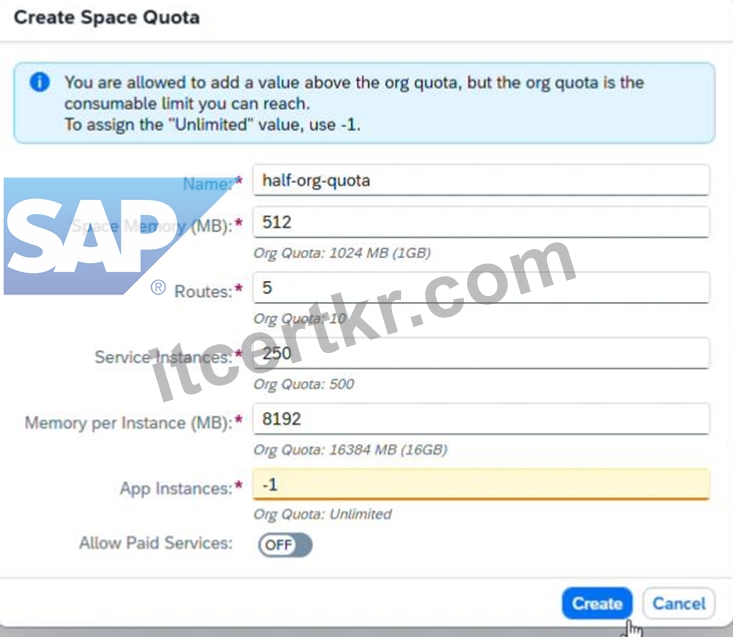Image resolution: width=733 pixels, height=637 pixels.
Task: Click the Unlimited value info message text
Action: [213, 125]
